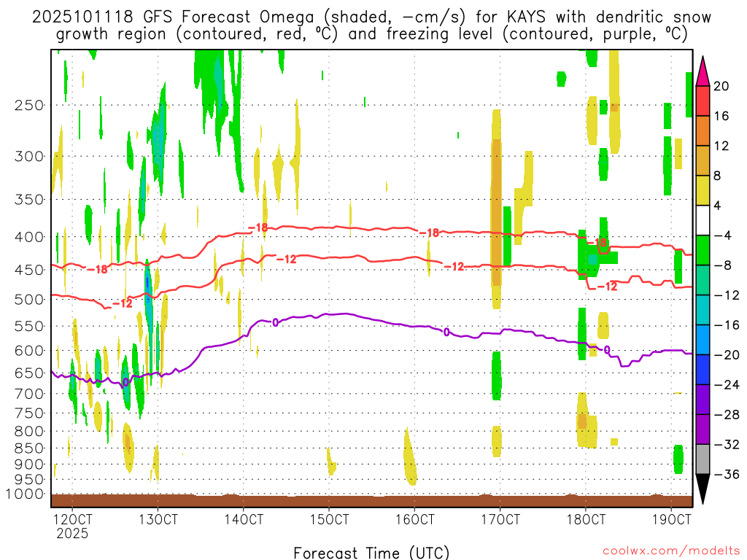Click the red -12 contour label near 165CT
747x560 pixels.
454,267
